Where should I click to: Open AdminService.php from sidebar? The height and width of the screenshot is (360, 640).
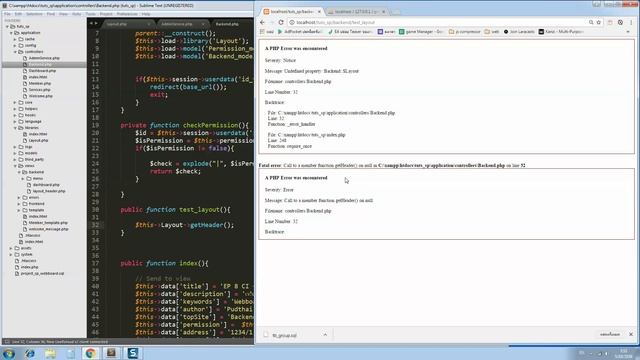click(44, 58)
